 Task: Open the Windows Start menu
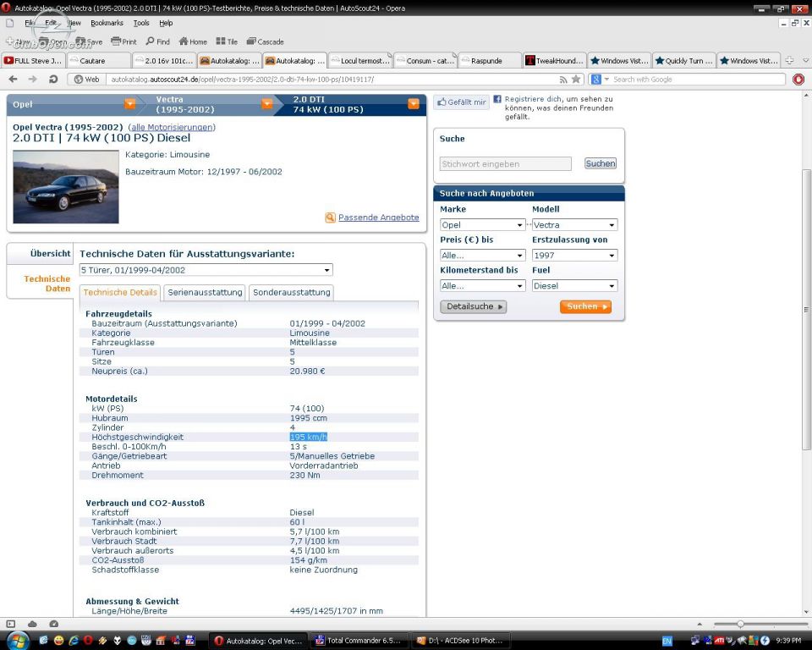point(17,641)
